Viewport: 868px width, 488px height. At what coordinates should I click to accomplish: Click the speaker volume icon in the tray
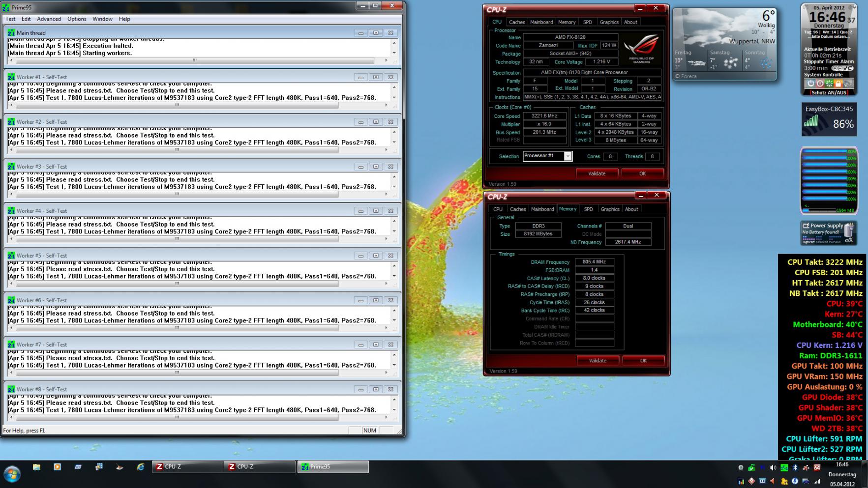tap(773, 468)
